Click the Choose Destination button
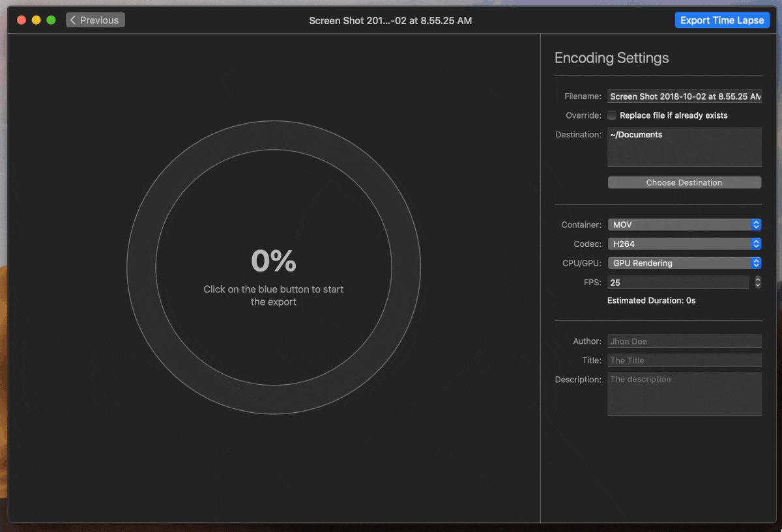The width and height of the screenshot is (782, 532). 684,182
